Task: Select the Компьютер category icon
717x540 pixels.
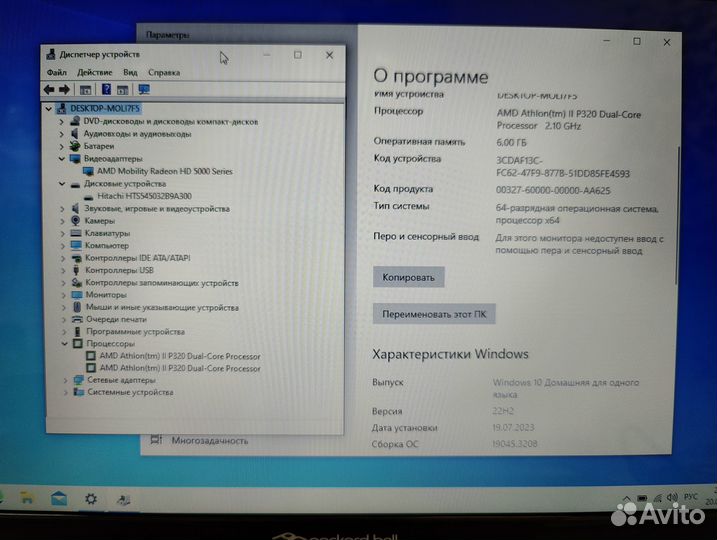Action: (x=76, y=246)
